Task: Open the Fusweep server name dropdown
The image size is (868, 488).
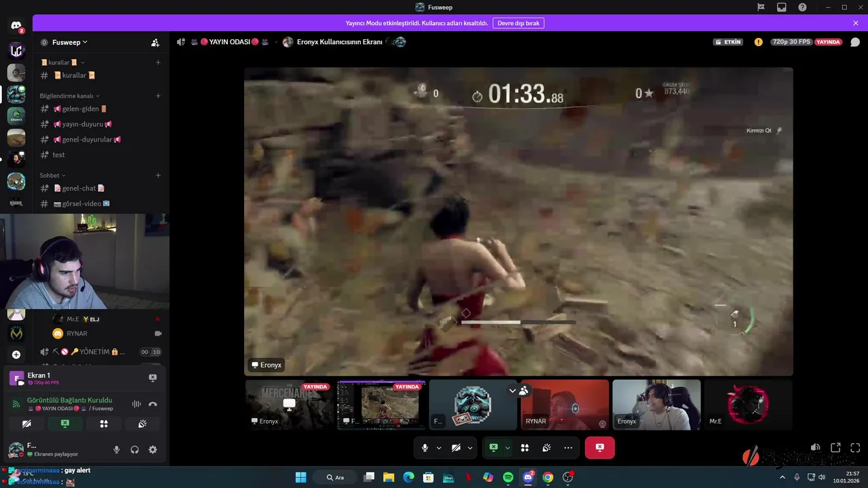Action: click(x=70, y=42)
